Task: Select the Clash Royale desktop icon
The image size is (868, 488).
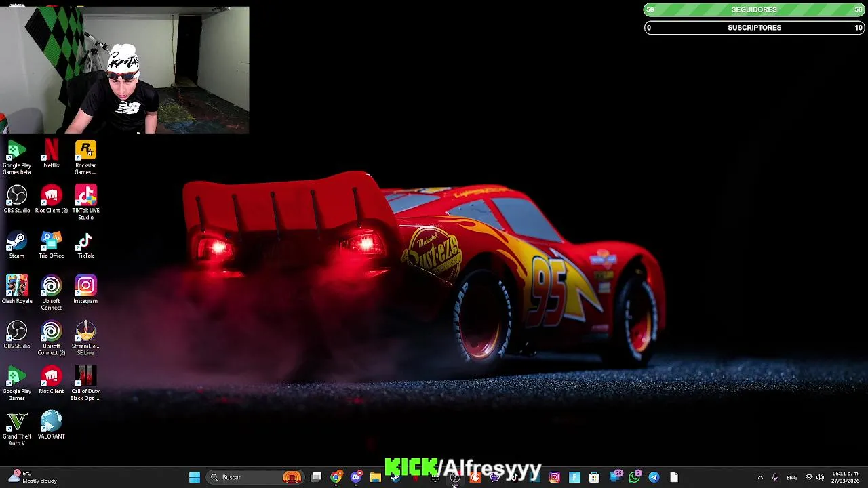Action: click(17, 289)
